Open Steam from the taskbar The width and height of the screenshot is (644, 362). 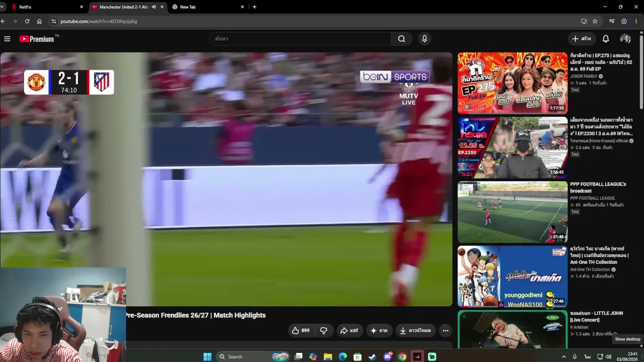[372, 356]
